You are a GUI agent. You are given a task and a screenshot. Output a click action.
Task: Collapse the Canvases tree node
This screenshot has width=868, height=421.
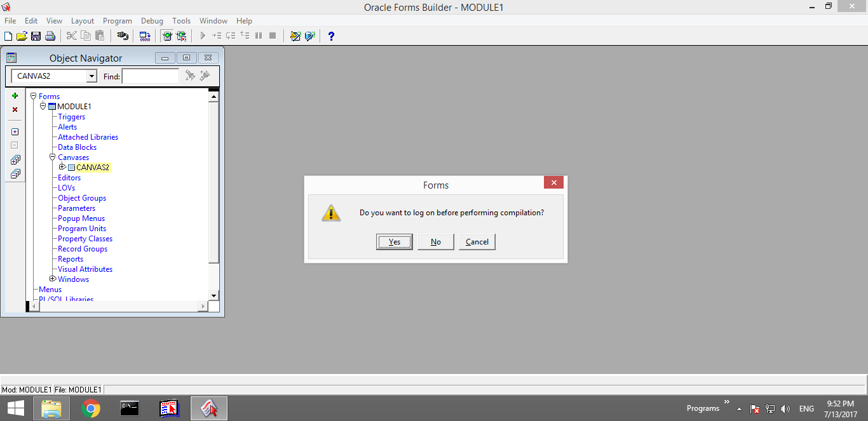pos(53,157)
